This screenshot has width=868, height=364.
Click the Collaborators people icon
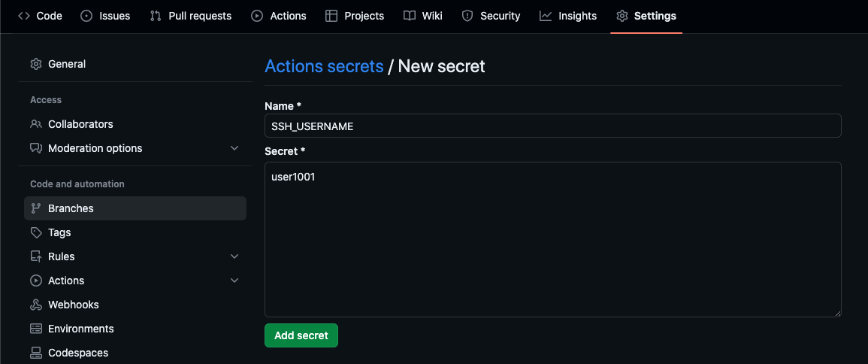(x=36, y=124)
